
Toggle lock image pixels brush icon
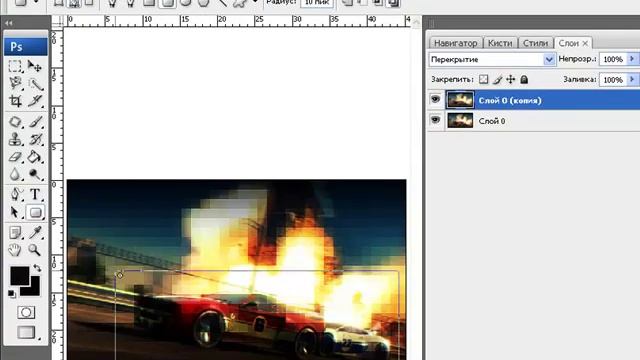pos(498,80)
